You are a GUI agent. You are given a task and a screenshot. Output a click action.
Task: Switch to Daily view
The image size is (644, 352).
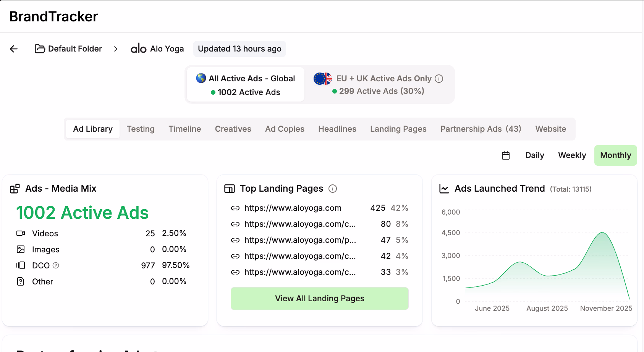click(534, 155)
